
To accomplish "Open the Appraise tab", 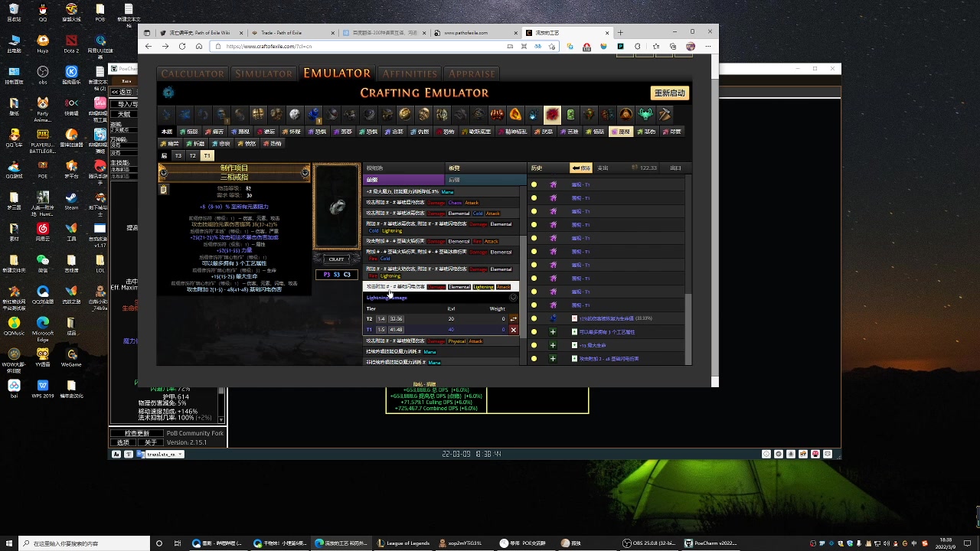I will click(x=472, y=73).
